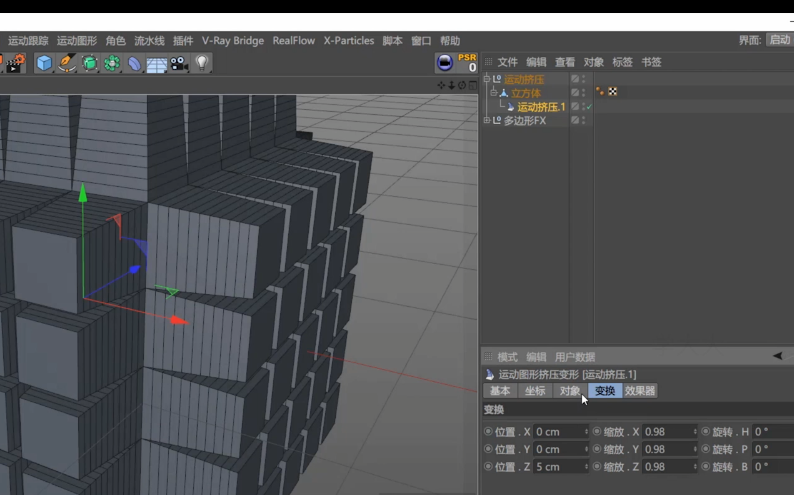
Task: Click the camera object icon
Action: [x=179, y=63]
